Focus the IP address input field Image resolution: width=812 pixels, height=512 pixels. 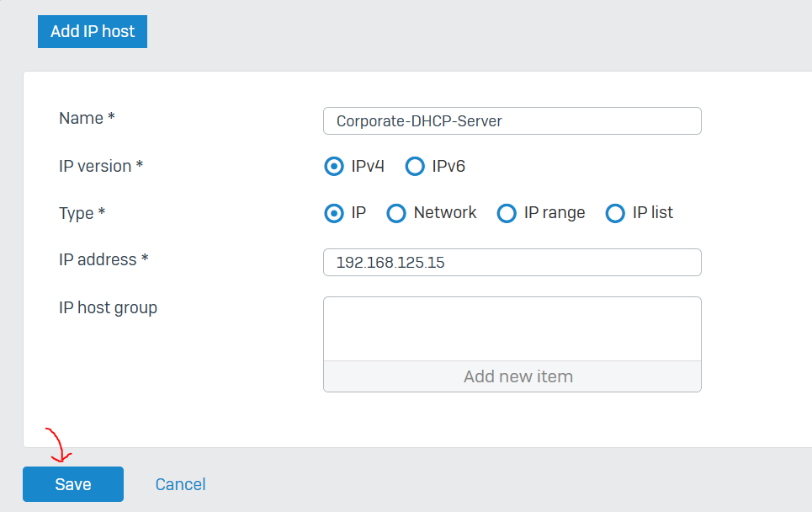512,262
